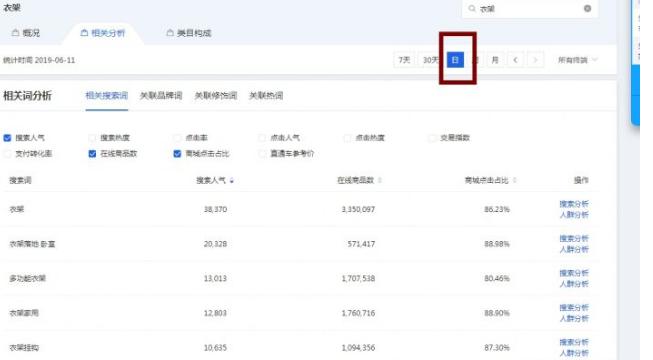The image size is (653, 360).
Task: Switch to the 相关分析 tab
Action: (x=103, y=32)
